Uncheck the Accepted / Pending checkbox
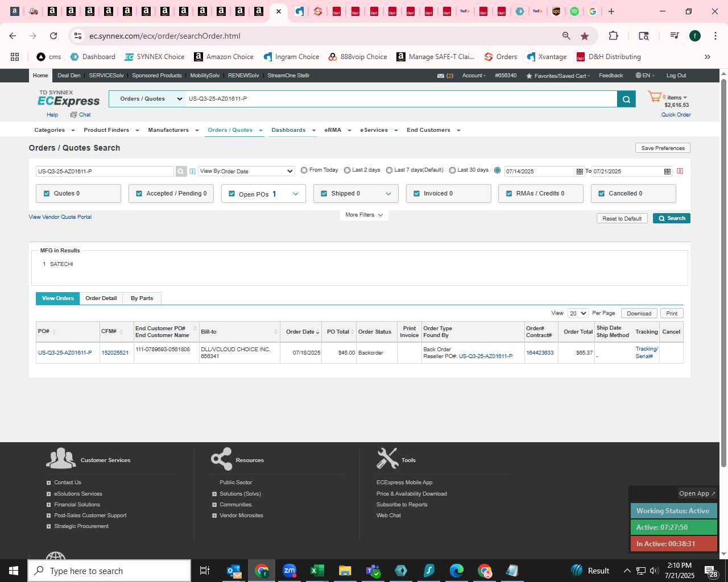This screenshot has width=728, height=582. pyautogui.click(x=139, y=193)
